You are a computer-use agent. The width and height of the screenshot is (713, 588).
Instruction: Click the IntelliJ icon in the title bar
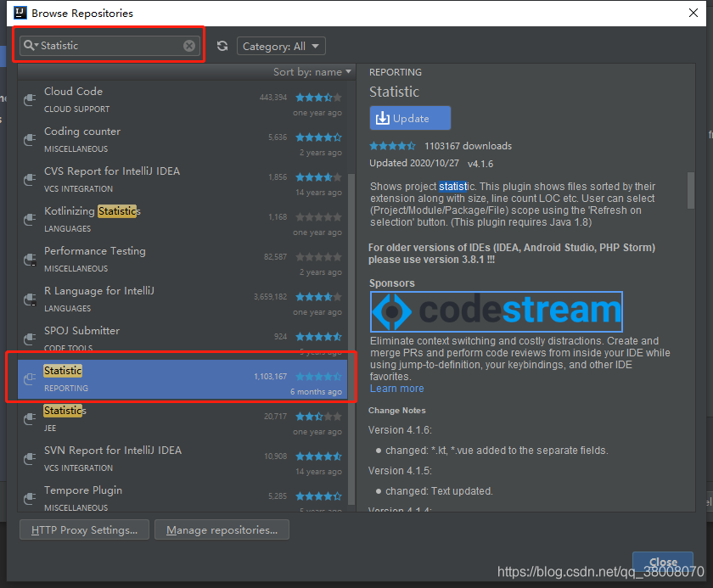tap(20, 13)
